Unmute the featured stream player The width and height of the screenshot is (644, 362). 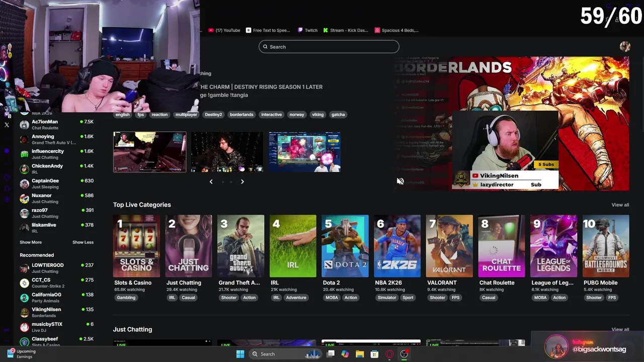[x=400, y=181]
